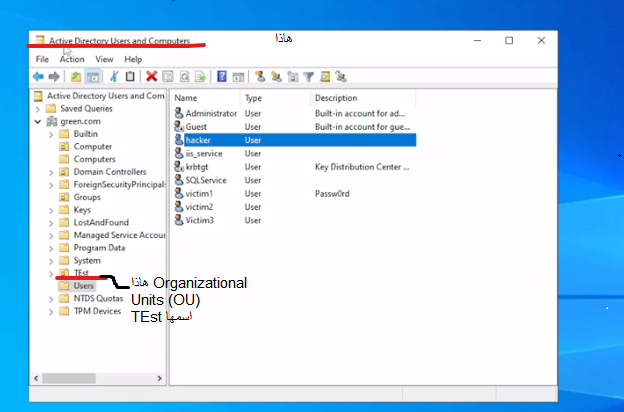Click Key Distribution Center description text

point(362,167)
